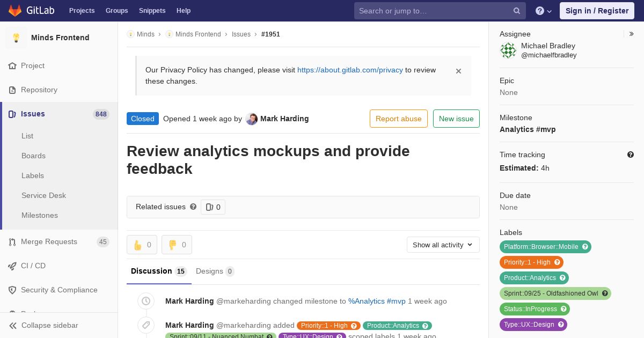Open Help in the top navbar

point(184,11)
